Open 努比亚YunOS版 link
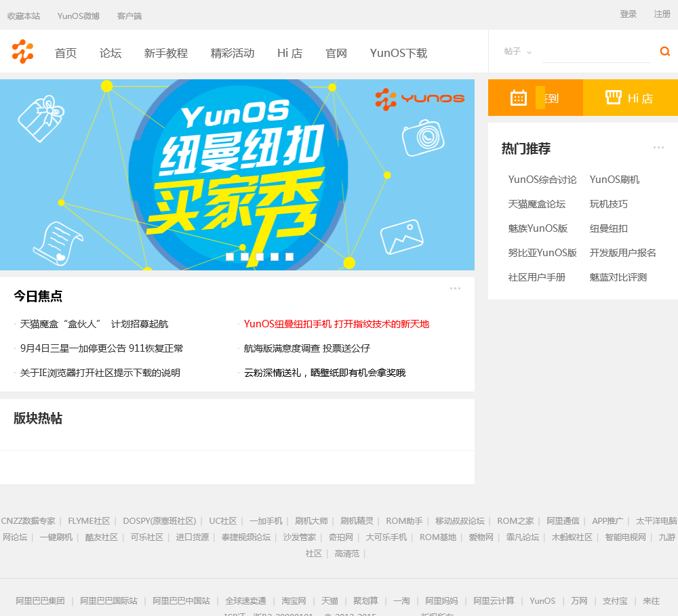 pyautogui.click(x=542, y=253)
